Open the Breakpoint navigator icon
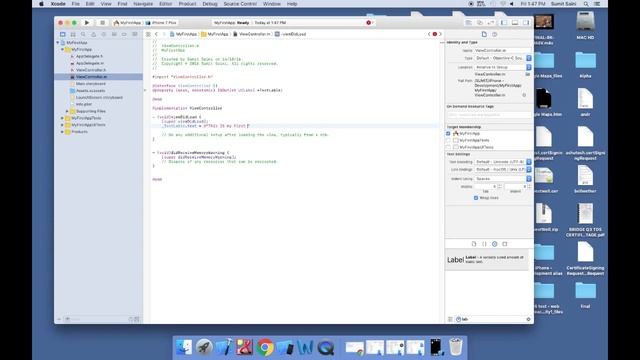This screenshot has width=640, height=360. pos(124,34)
